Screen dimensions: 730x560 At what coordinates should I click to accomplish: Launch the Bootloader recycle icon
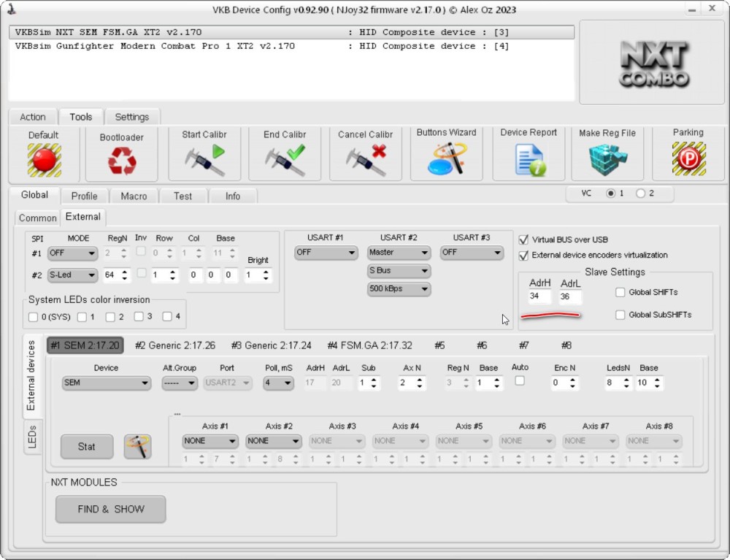(121, 161)
